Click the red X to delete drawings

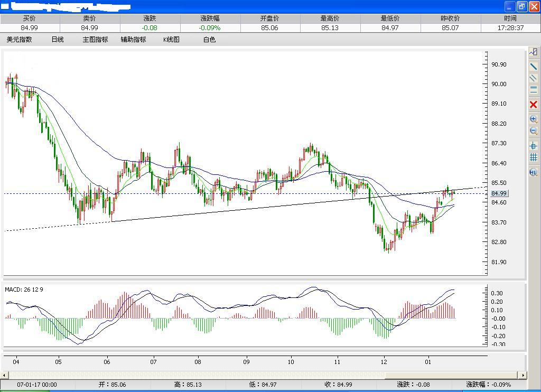pos(534,104)
